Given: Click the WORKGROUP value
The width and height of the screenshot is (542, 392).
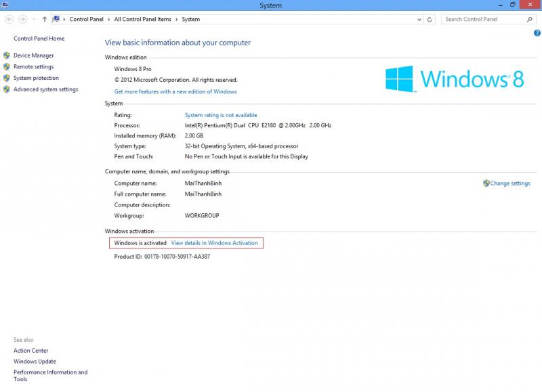Looking at the screenshot, I should pos(202,215).
